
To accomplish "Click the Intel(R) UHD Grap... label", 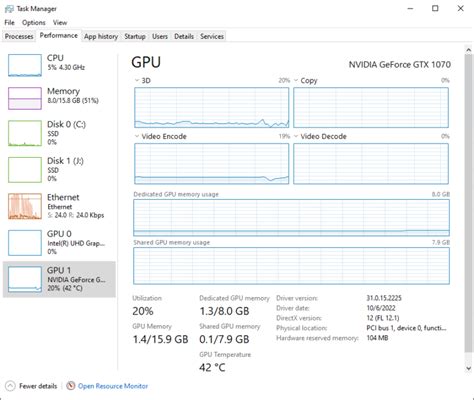I will (x=76, y=243).
